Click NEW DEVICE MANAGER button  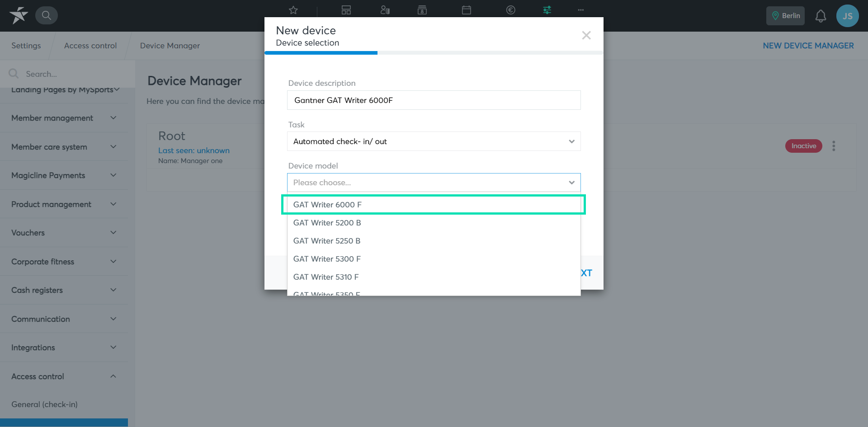point(808,46)
